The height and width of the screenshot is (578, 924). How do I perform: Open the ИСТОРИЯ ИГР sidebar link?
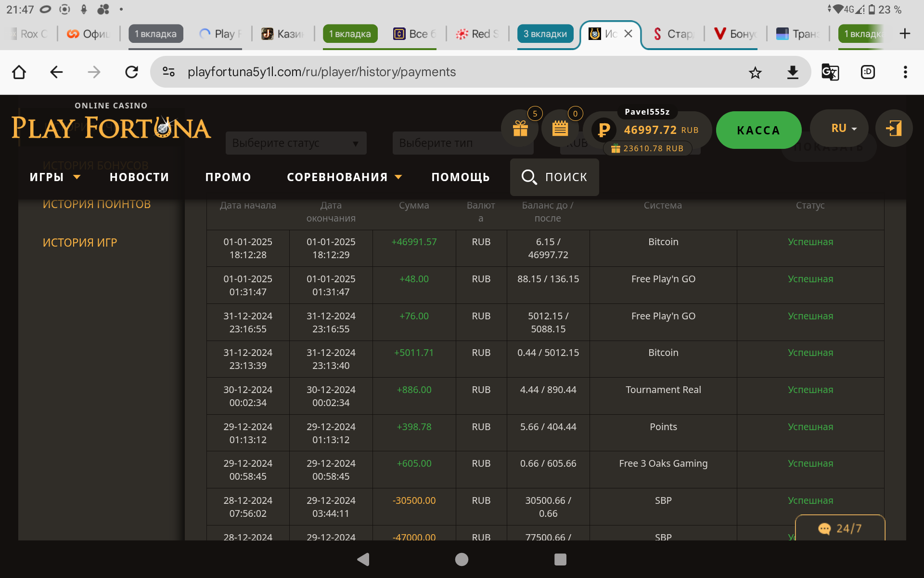coord(80,243)
